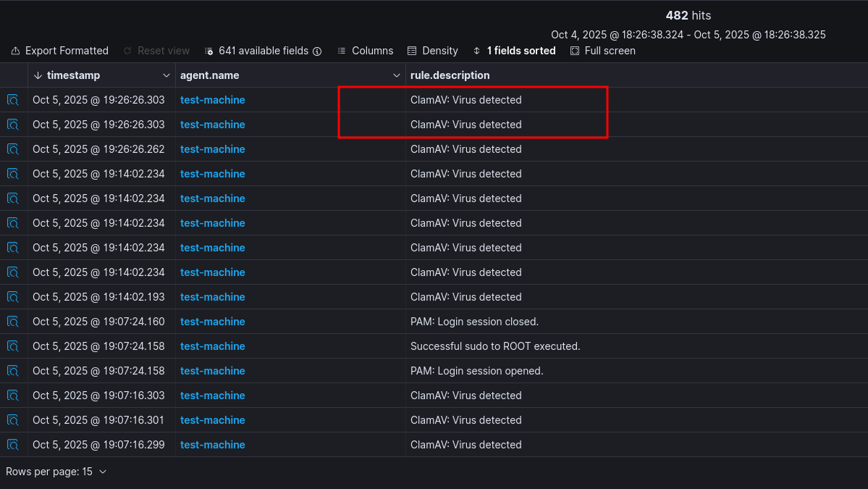The height and width of the screenshot is (489, 868).
Task: Click the info icon beside available fields
Action: coord(316,51)
